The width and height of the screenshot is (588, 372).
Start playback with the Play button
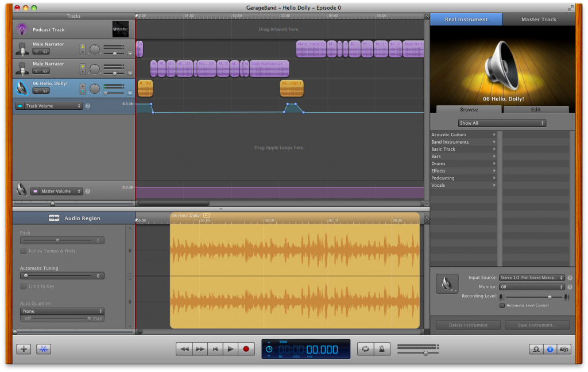click(231, 349)
